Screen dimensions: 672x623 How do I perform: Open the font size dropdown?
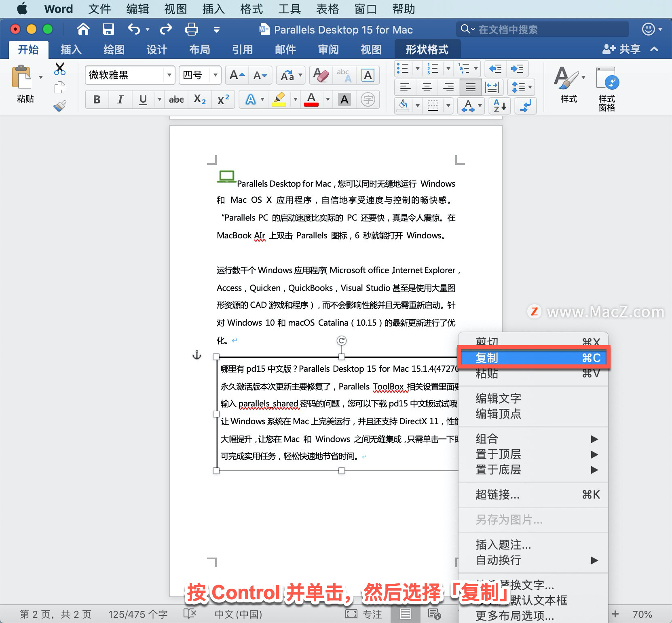pos(216,75)
